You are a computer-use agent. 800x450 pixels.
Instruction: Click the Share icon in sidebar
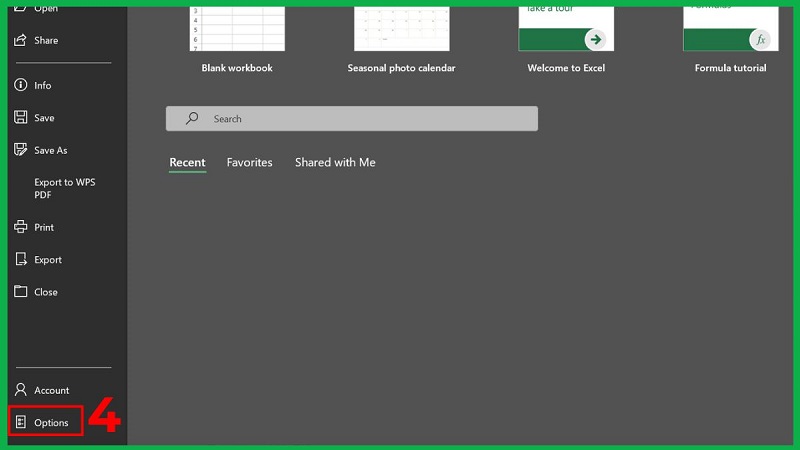[x=21, y=40]
